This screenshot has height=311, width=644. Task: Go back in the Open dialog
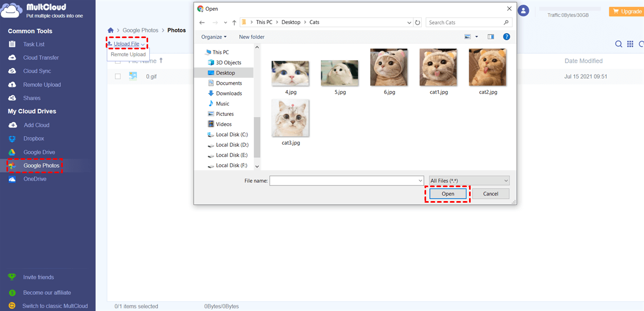202,23
